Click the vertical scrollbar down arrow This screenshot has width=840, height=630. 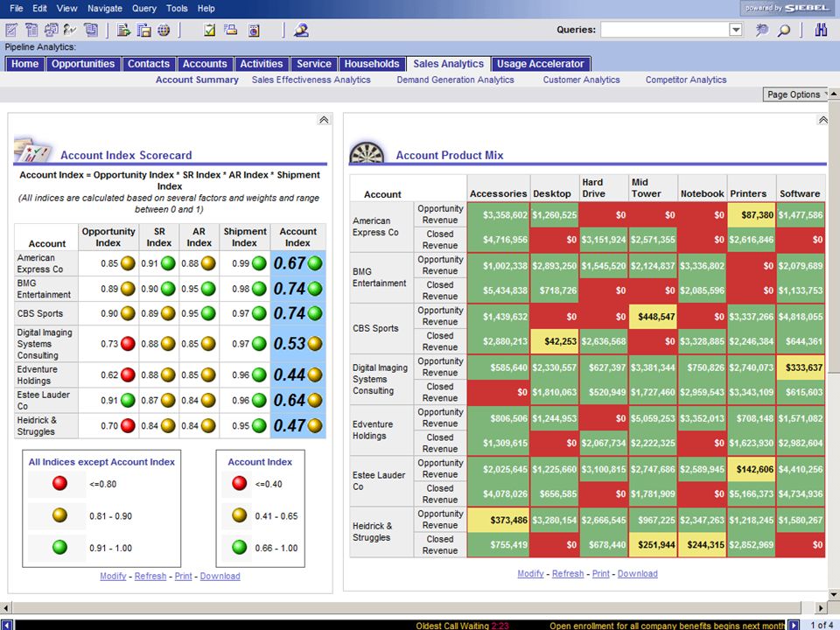click(x=834, y=594)
